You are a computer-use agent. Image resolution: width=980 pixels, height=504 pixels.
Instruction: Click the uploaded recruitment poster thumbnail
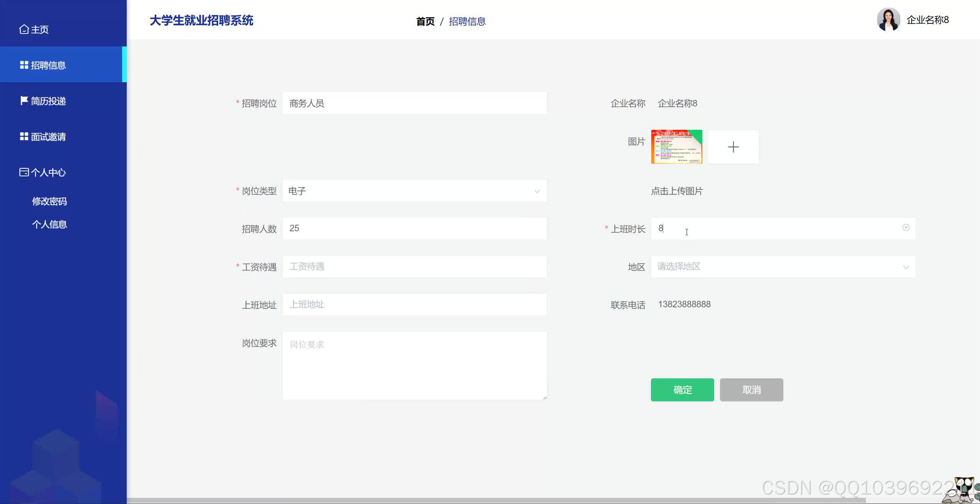676,146
